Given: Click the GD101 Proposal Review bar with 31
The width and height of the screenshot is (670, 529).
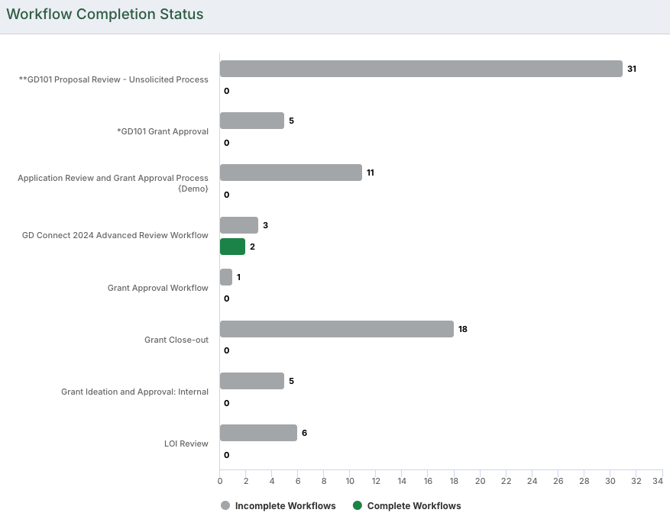Looking at the screenshot, I should click(x=421, y=69).
